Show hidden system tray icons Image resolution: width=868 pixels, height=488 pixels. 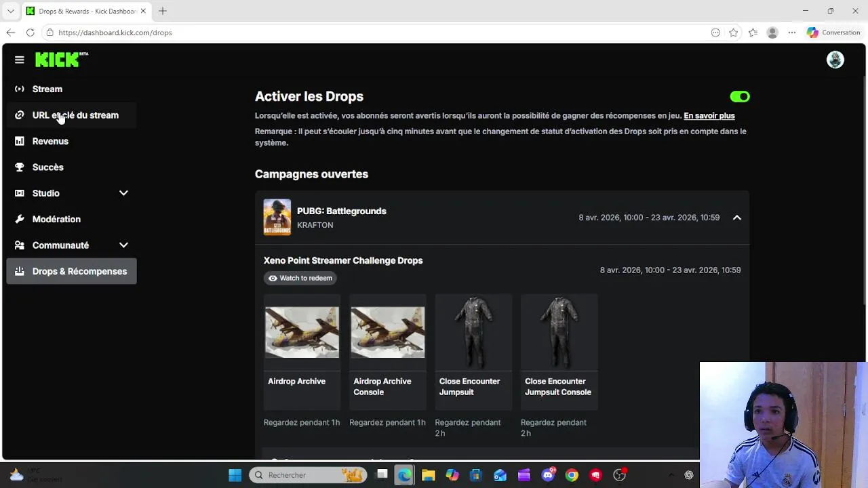point(671,475)
